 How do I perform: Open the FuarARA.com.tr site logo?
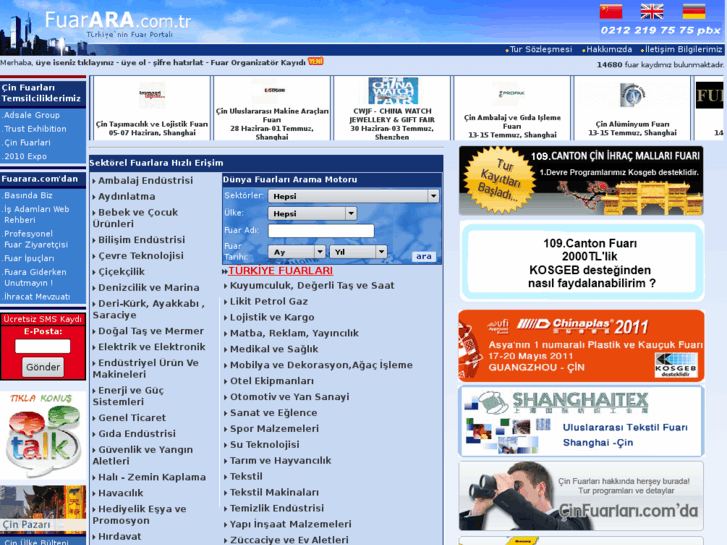point(118,24)
